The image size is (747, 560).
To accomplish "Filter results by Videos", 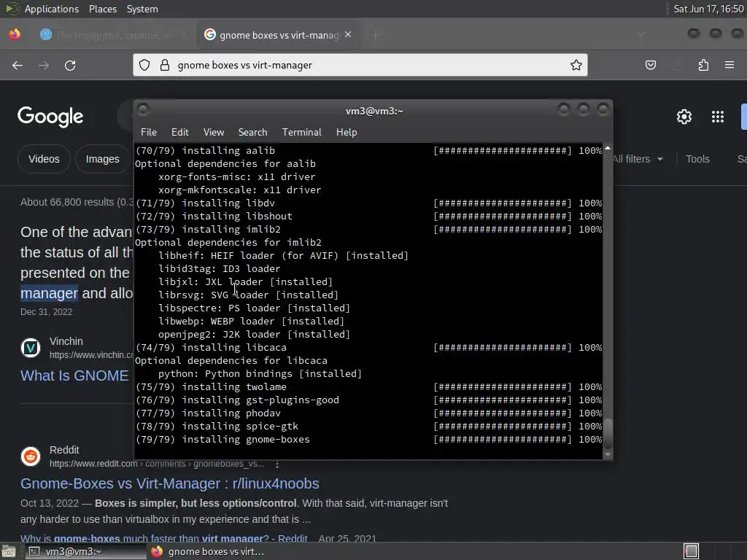I will click(44, 159).
